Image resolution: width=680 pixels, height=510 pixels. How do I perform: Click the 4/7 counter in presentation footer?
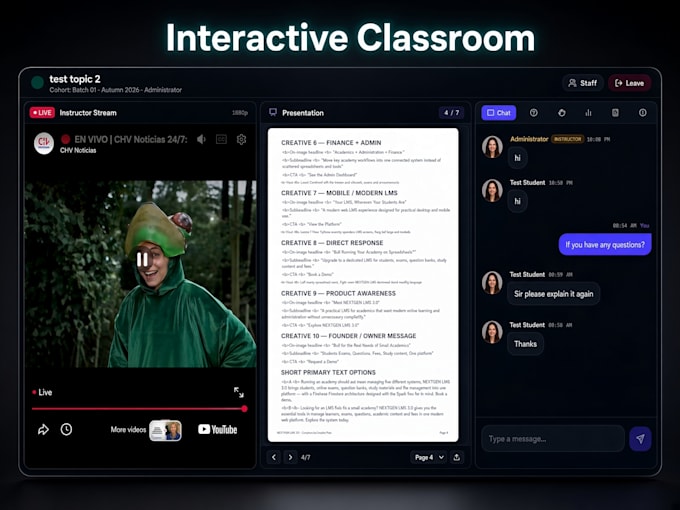tap(305, 457)
